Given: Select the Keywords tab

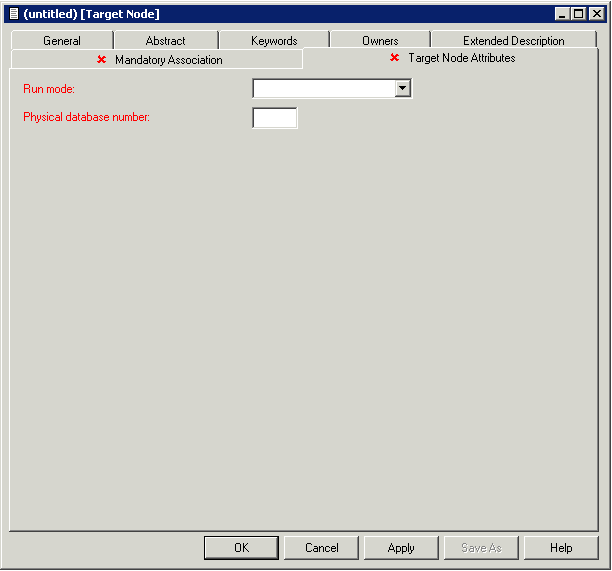Looking at the screenshot, I should (274, 41).
